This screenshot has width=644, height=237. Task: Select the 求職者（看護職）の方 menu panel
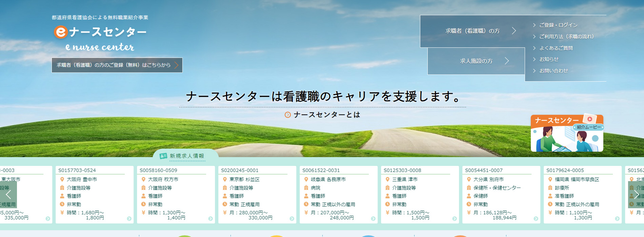click(x=472, y=31)
